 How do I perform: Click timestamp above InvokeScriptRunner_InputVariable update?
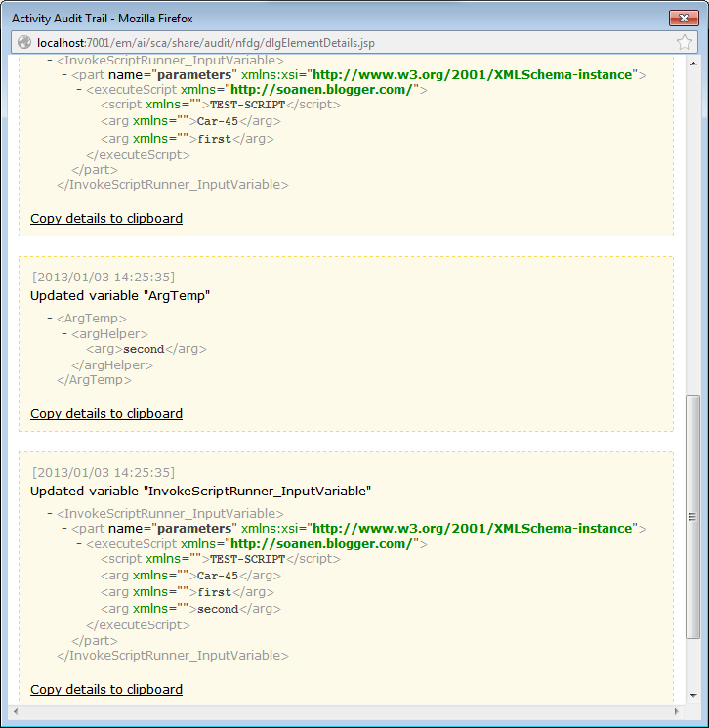[x=104, y=473]
